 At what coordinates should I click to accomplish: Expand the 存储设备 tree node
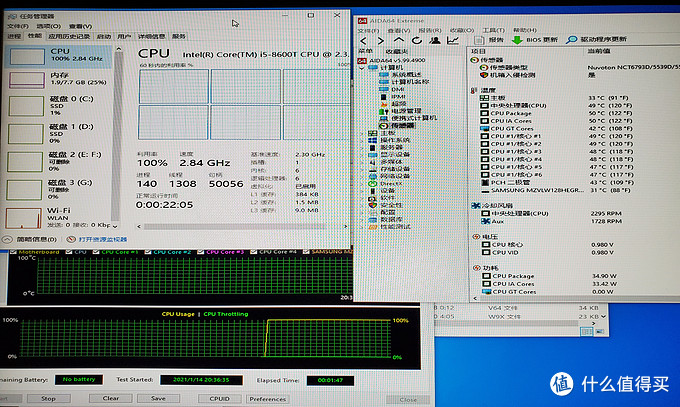click(362, 169)
